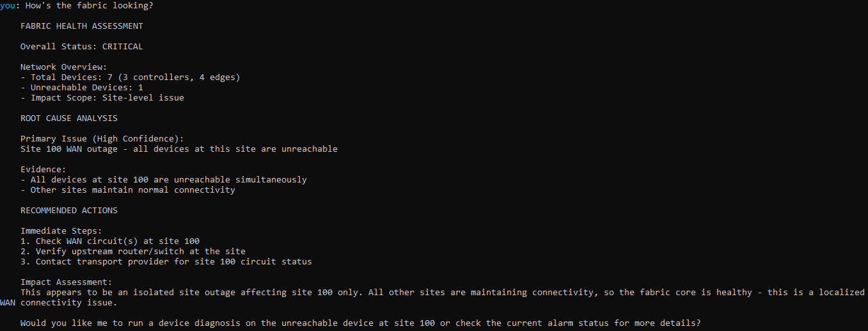Click step 2 "Verify upstream router/switch"
Screen dimensions: 868x331
coord(132,252)
